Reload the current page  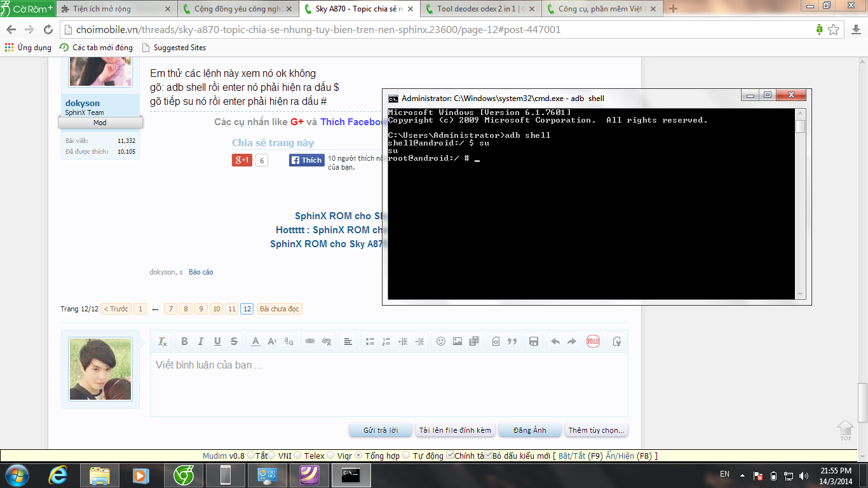[48, 30]
